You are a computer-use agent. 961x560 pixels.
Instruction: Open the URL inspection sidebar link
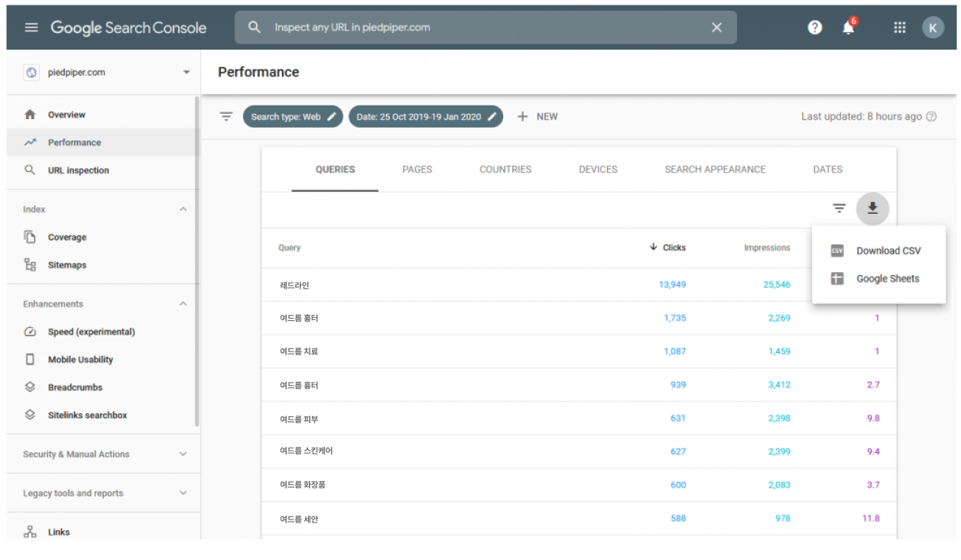[79, 170]
